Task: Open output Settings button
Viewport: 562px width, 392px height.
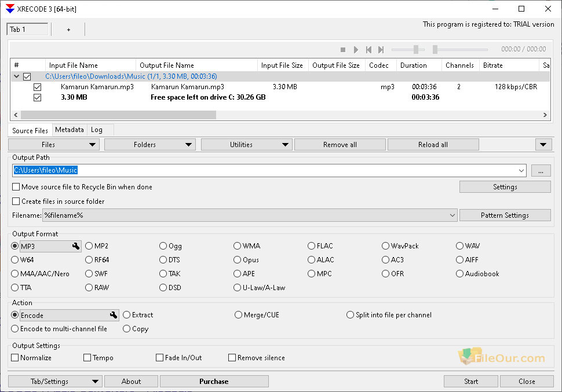Action: coord(505,186)
